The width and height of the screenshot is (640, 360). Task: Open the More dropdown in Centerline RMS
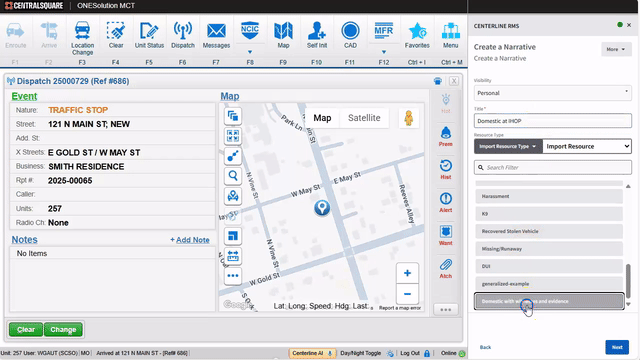(x=616, y=49)
